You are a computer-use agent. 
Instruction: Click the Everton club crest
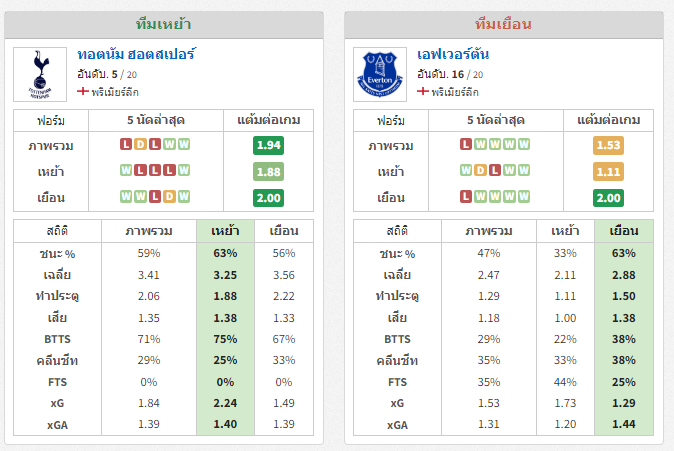[380, 74]
